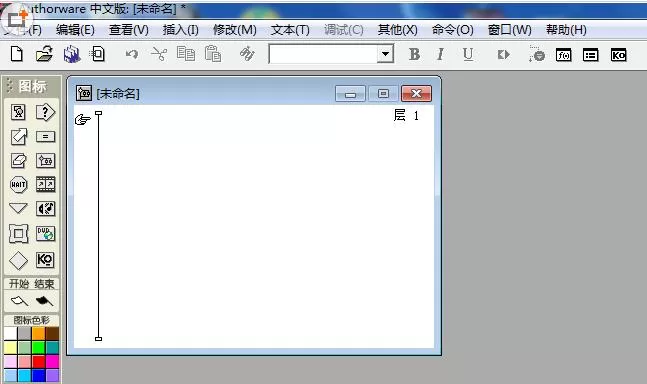Viewport: 647px width, 384px height.
Task: Toggle Underline text formatting
Action: pos(468,54)
